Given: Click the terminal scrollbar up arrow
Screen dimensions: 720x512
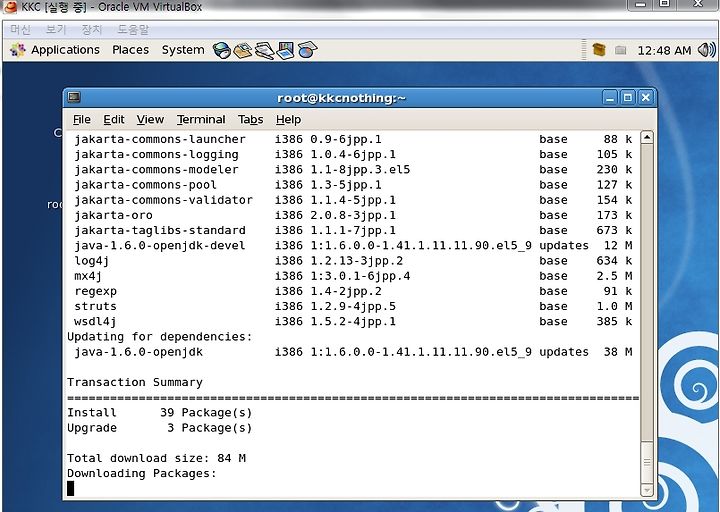Looking at the screenshot, I should tap(647, 137).
